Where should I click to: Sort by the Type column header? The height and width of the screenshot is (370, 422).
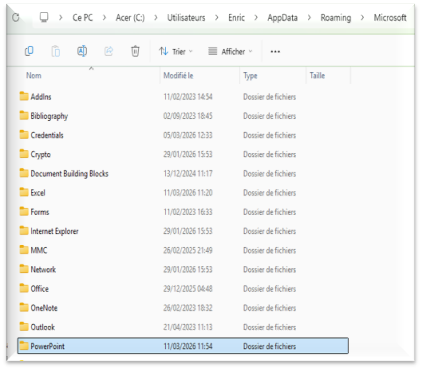250,76
